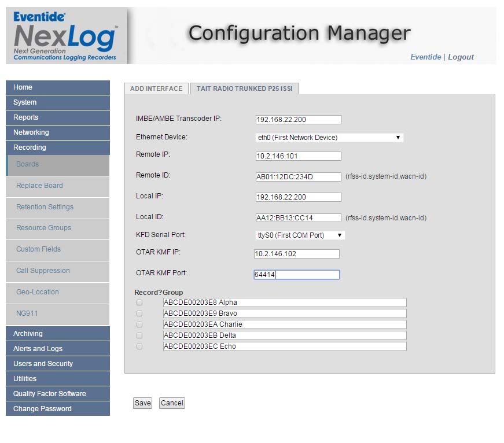504x443 pixels.
Task: Go to Retention Settings in sidebar
Action: 45,207
